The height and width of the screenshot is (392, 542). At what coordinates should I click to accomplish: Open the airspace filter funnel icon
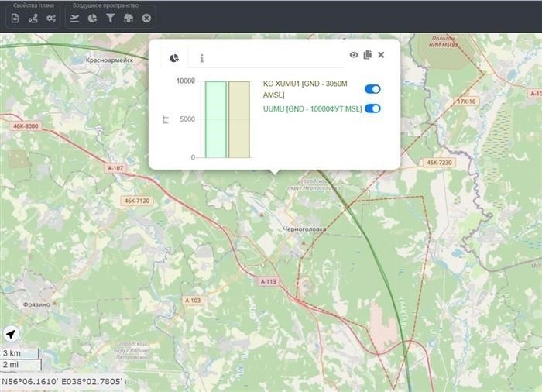[x=110, y=19]
